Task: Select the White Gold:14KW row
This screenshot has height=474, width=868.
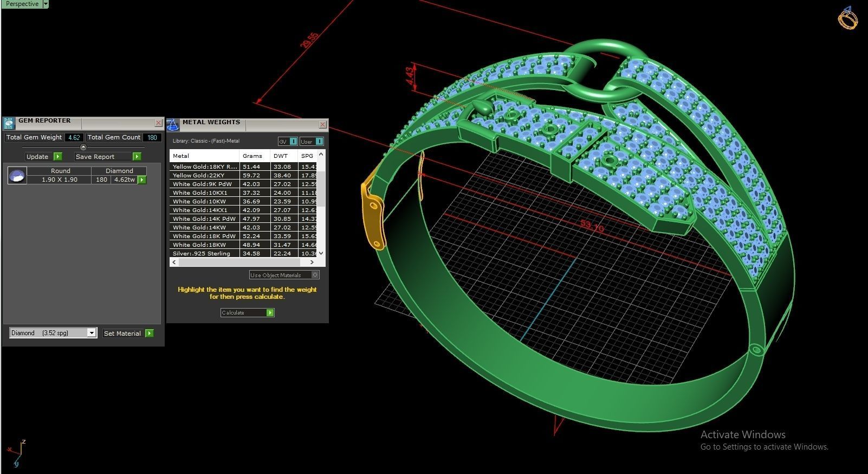Action: tap(244, 227)
